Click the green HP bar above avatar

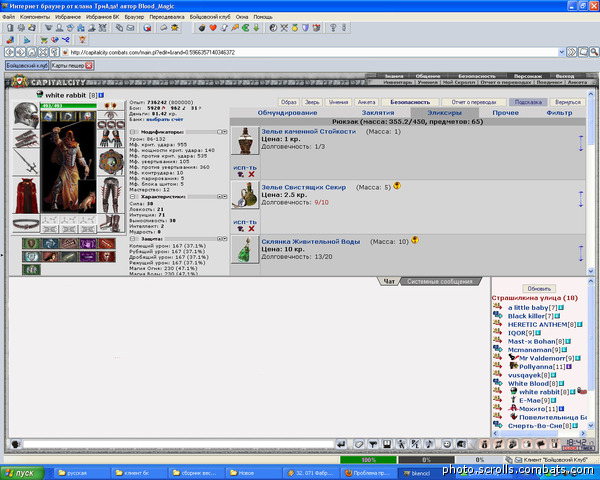(68, 106)
